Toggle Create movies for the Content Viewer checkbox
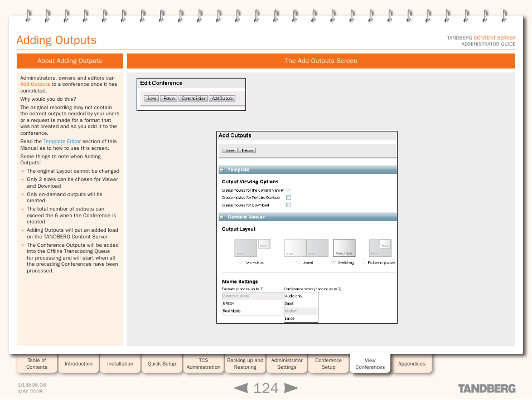Screen dimensions: 532x400 pos(288,190)
